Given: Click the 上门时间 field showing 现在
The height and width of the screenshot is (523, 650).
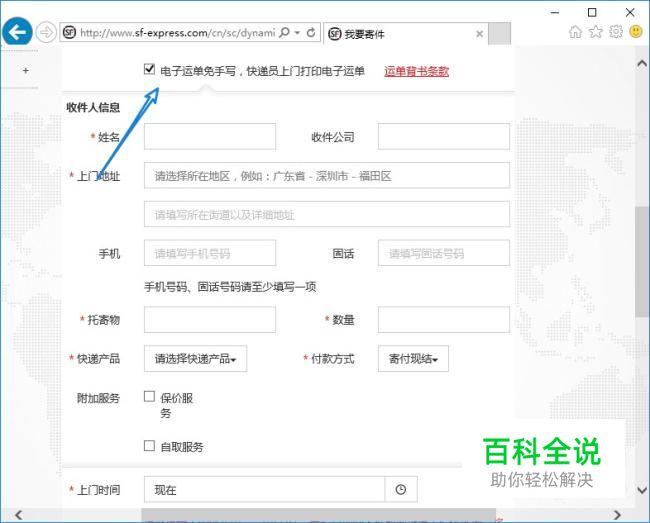Looking at the screenshot, I should coord(264,489).
